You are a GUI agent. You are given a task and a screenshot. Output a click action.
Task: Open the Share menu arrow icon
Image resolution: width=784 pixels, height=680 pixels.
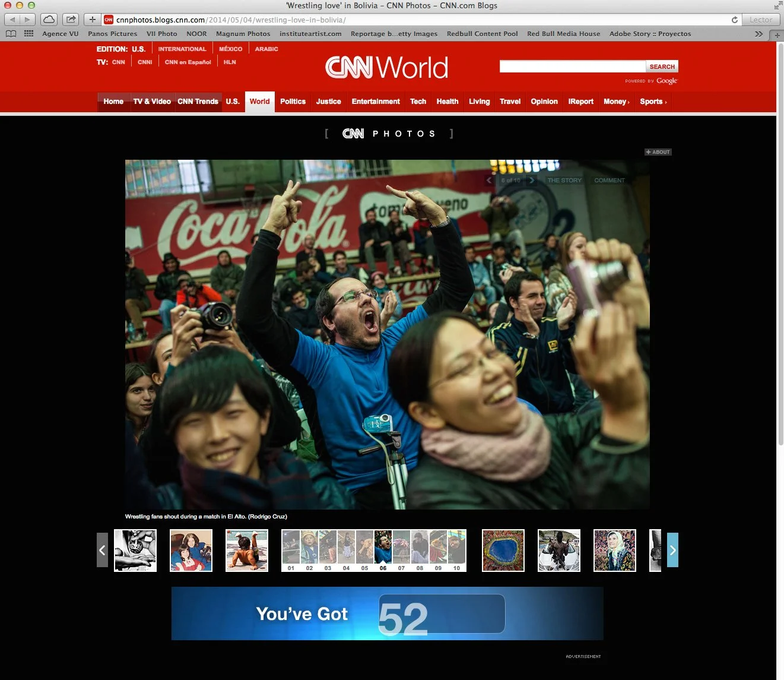[x=70, y=18]
